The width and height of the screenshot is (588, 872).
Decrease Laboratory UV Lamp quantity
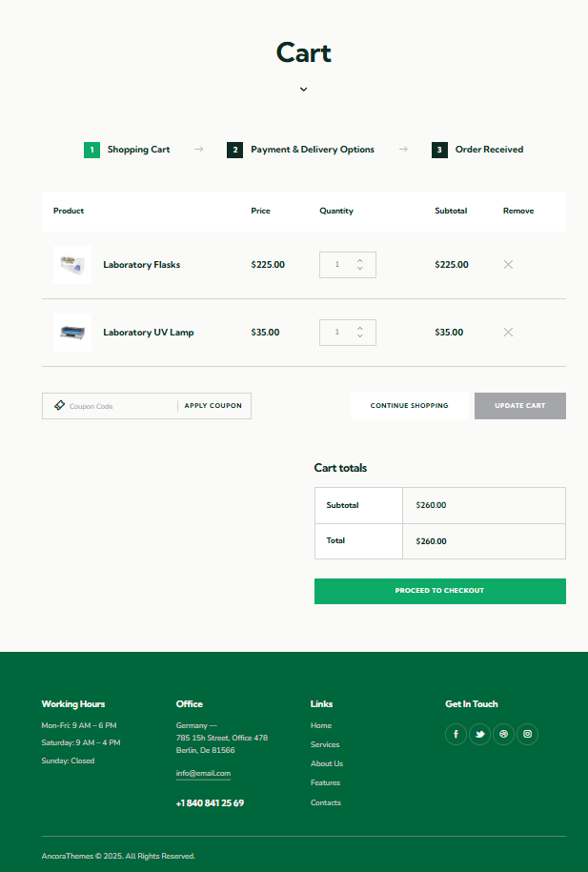(x=360, y=335)
